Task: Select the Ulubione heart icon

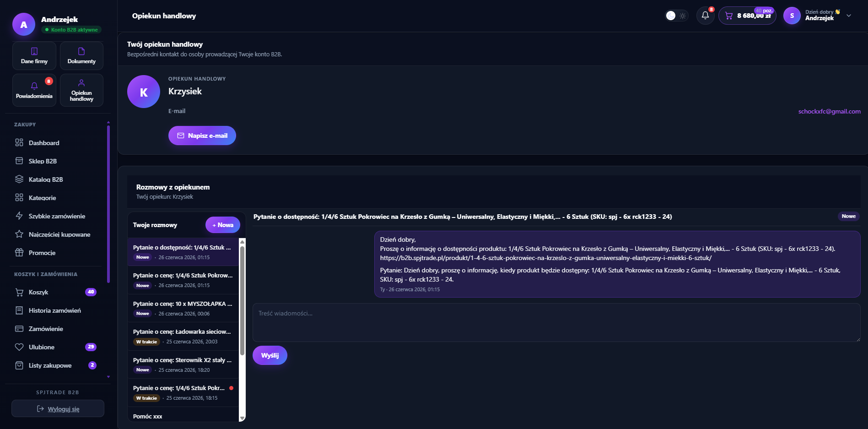Action: (19, 347)
